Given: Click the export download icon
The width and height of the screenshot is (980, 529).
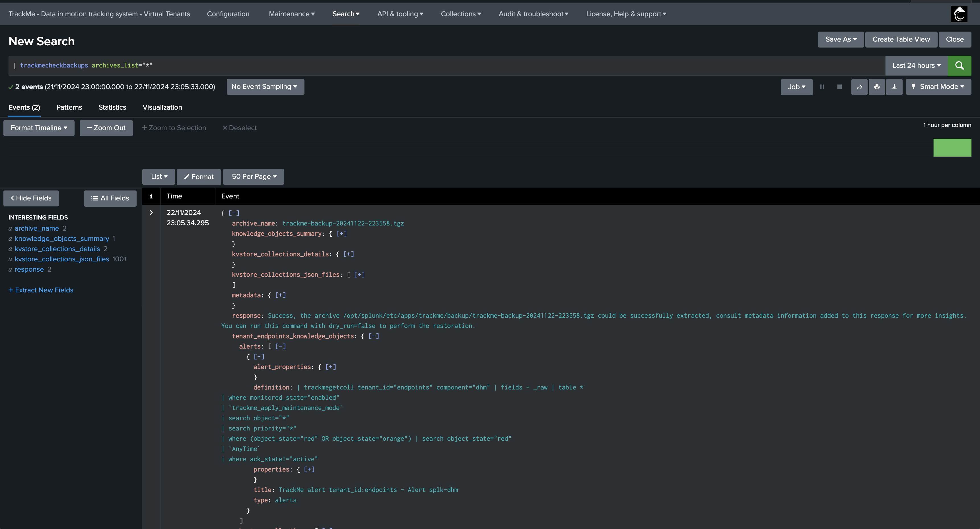Looking at the screenshot, I should (x=894, y=87).
